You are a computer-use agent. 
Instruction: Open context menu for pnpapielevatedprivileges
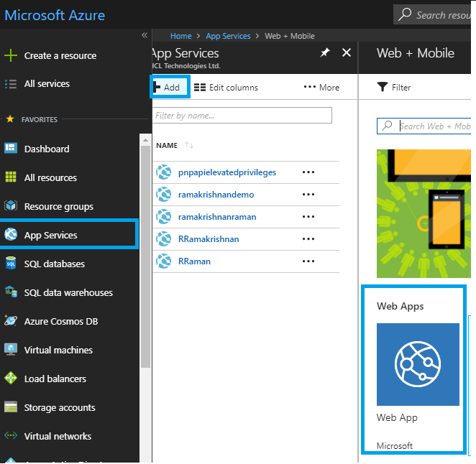pos(308,172)
